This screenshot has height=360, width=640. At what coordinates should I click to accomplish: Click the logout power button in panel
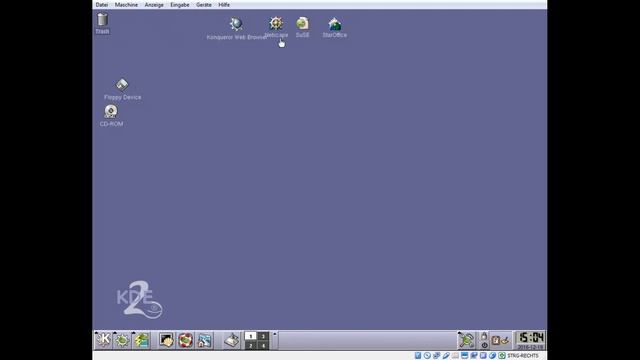point(484,345)
